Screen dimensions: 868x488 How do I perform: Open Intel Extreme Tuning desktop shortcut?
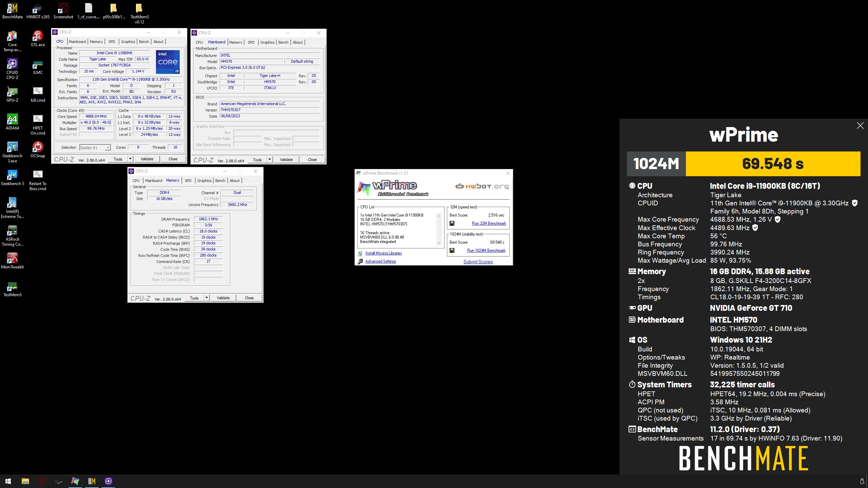(x=13, y=208)
